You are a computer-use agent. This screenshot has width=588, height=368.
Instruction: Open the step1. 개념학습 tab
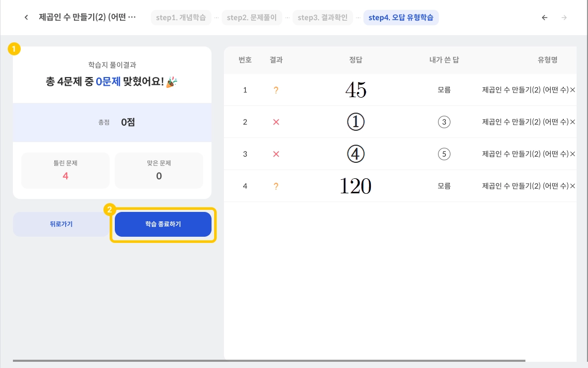(181, 18)
